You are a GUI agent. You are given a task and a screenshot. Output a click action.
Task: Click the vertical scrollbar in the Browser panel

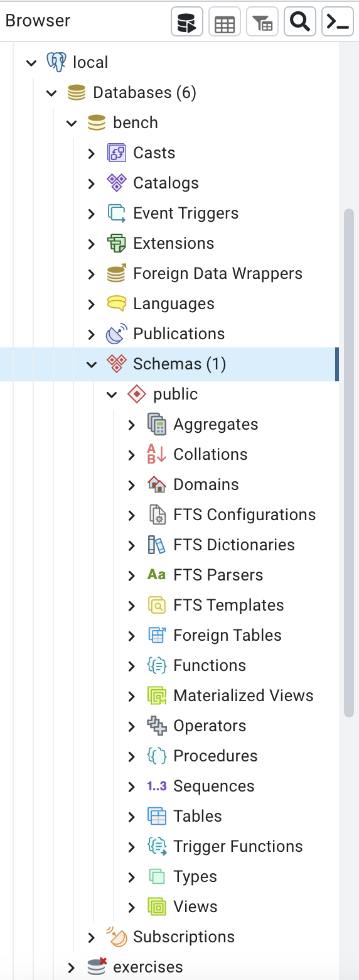(x=349, y=463)
